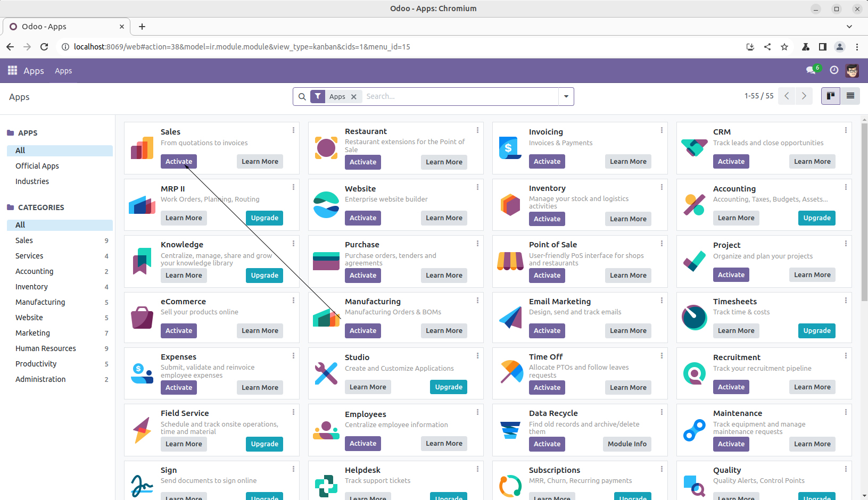The width and height of the screenshot is (868, 500).
Task: Open the Sales app card options menu
Action: (x=293, y=130)
